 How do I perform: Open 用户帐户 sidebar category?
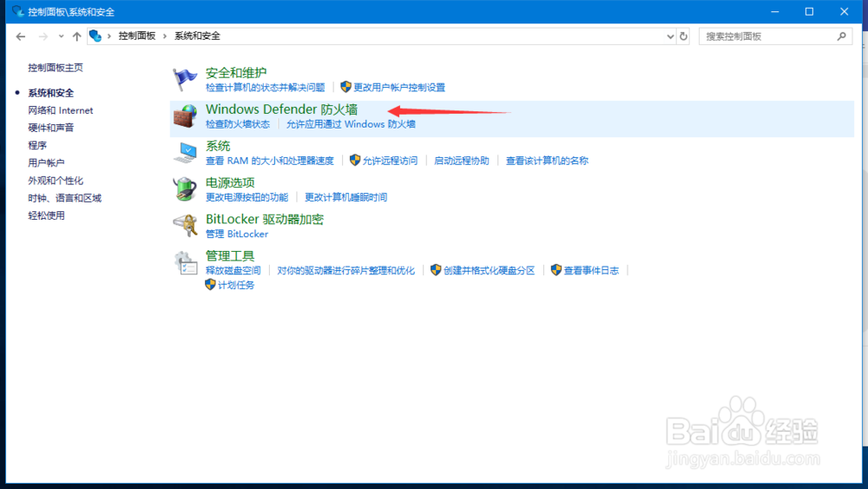coord(47,162)
